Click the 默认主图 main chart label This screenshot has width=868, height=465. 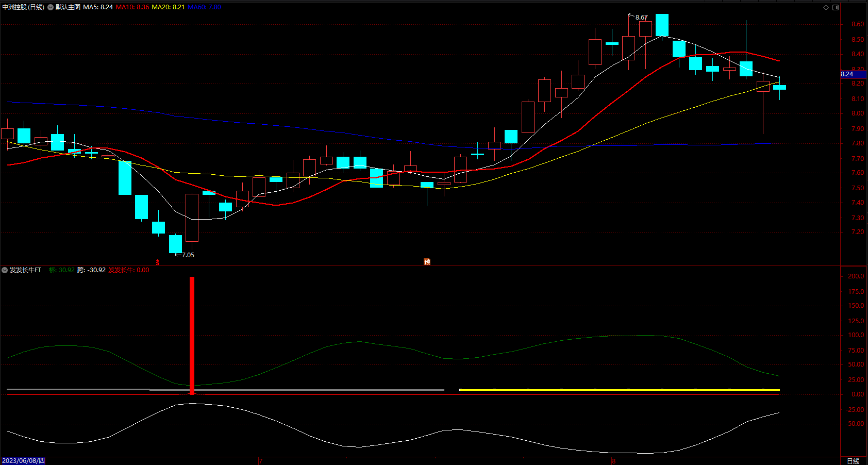click(68, 7)
